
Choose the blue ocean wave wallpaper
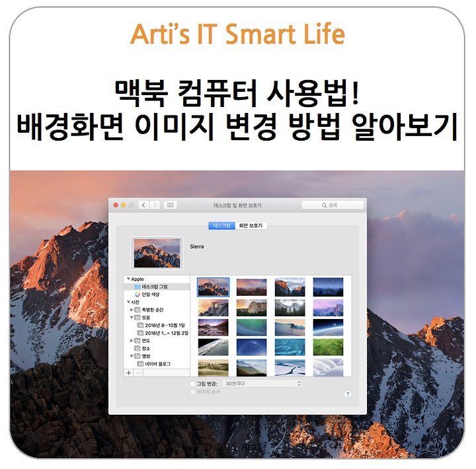click(x=290, y=328)
